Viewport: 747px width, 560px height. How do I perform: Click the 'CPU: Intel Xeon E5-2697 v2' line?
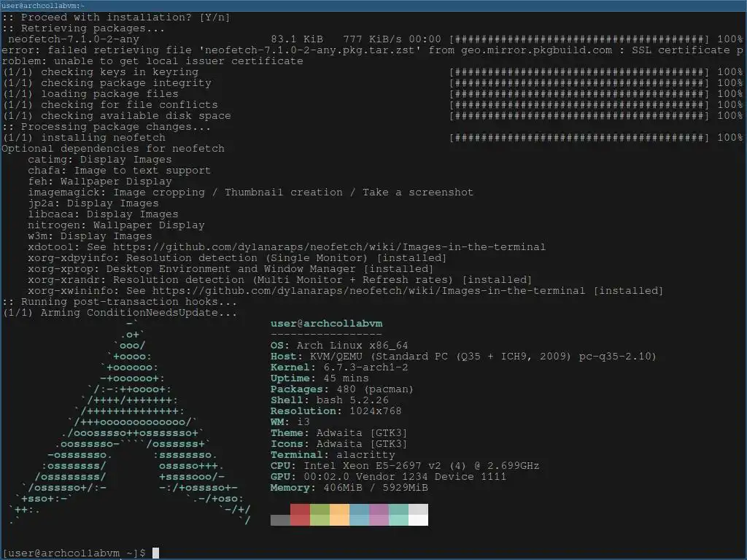405,466
